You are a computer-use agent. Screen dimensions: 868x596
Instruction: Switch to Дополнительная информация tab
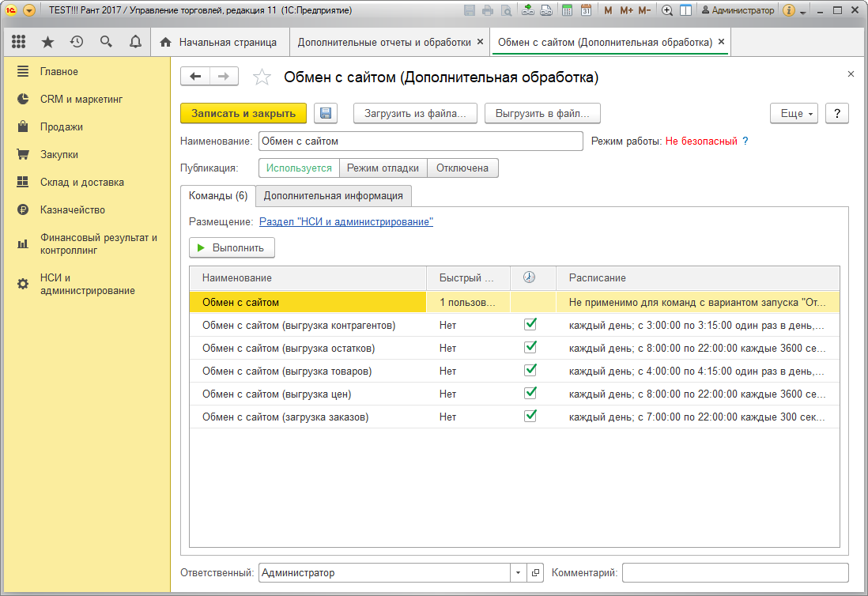coord(334,196)
